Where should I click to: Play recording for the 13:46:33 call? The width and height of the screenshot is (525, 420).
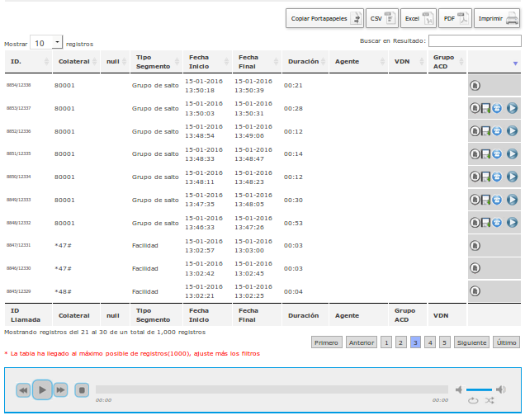click(512, 222)
